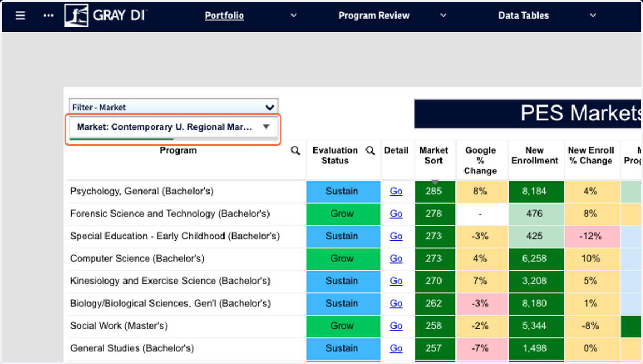Open the hamburger menu icon
Viewport: 643px width, 364px height.
20,16
